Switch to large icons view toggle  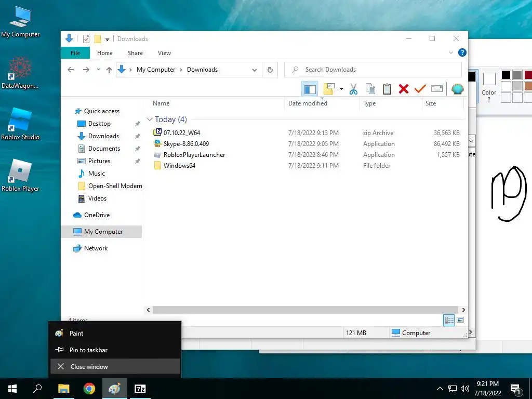[460, 320]
